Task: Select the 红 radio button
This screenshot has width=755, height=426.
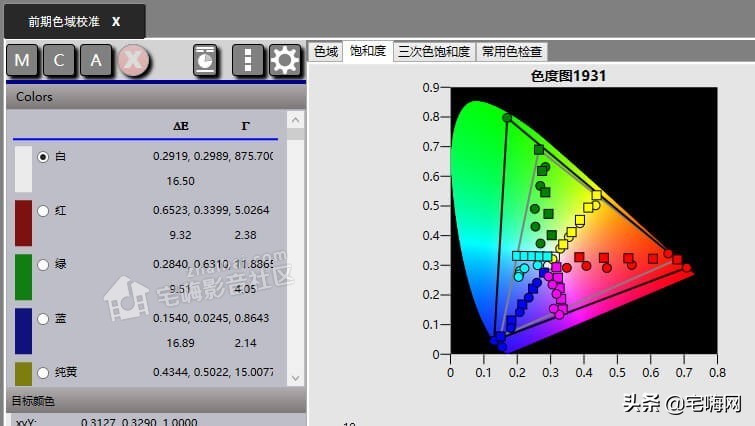Action: click(x=43, y=211)
